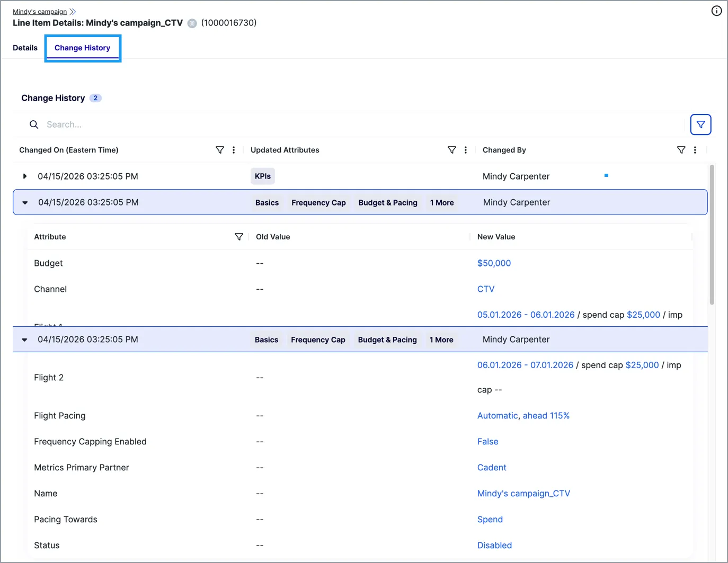Select the Change History tab

tap(83, 48)
